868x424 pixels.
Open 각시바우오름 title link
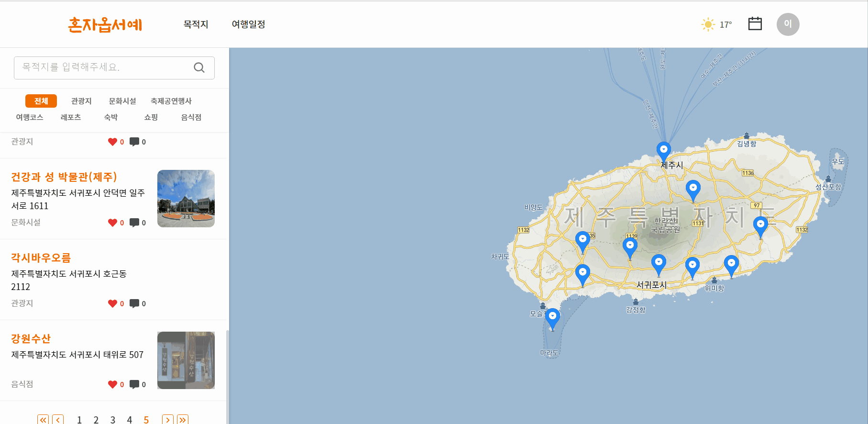click(x=41, y=258)
